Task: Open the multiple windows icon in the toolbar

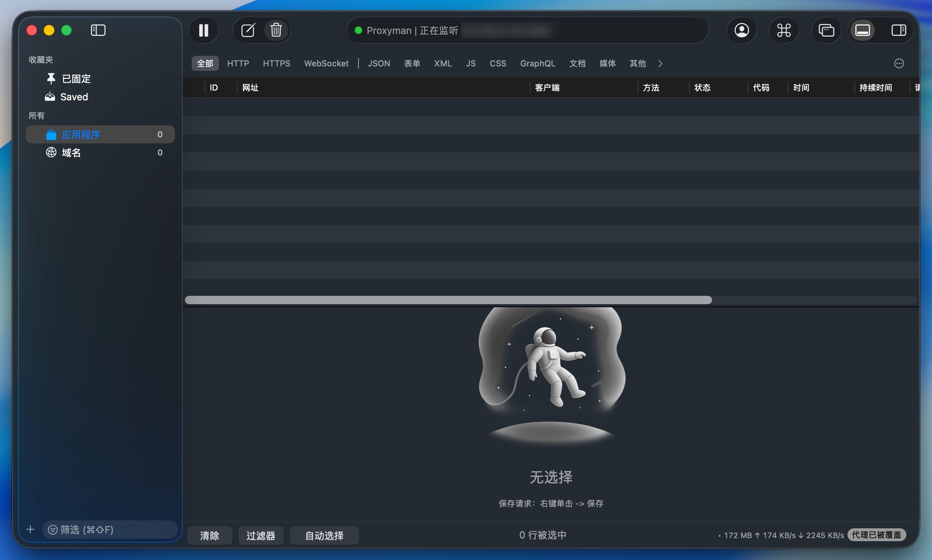Action: click(826, 30)
